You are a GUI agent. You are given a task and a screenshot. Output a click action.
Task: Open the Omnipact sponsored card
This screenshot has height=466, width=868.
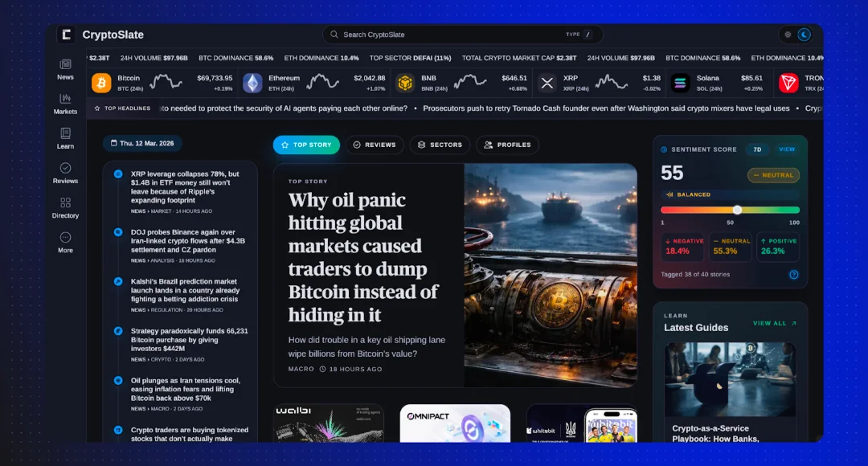455,423
